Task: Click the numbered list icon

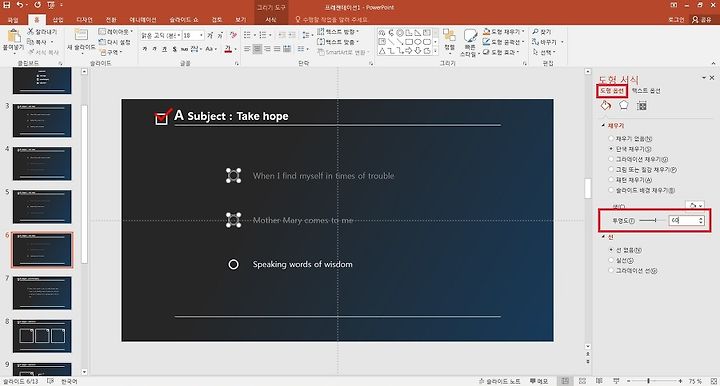Action: (x=264, y=35)
